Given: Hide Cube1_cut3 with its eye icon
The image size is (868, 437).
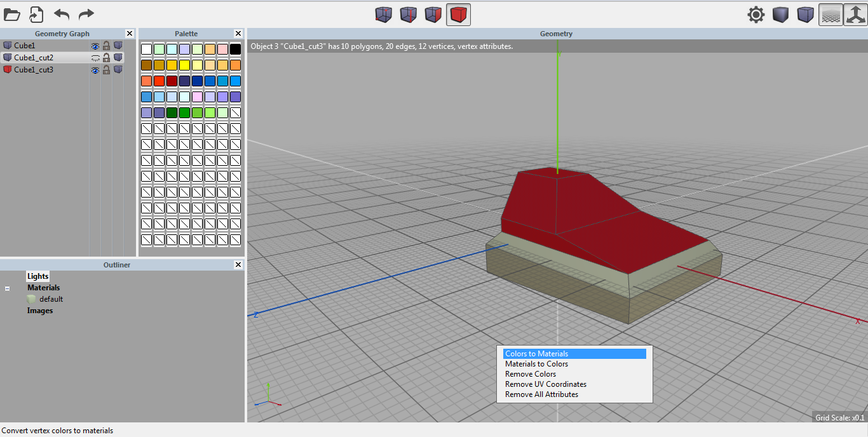Looking at the screenshot, I should (x=95, y=70).
